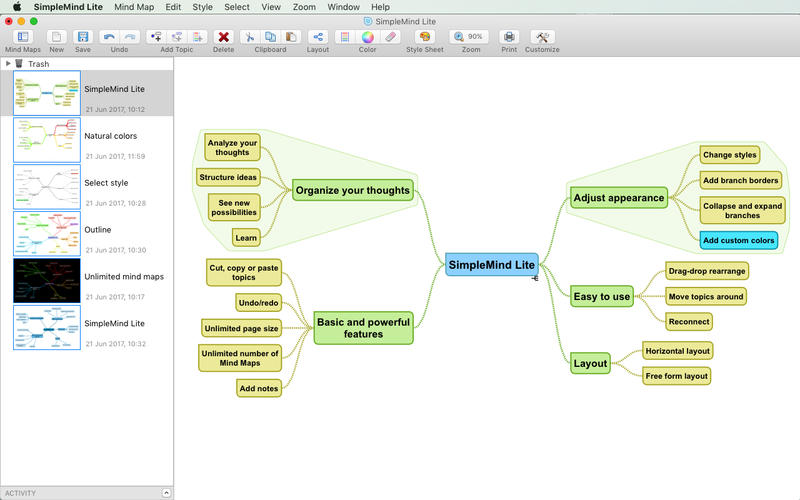The image size is (800, 500).
Task: Open the Mind Maps panel icon
Action: pyautogui.click(x=22, y=37)
